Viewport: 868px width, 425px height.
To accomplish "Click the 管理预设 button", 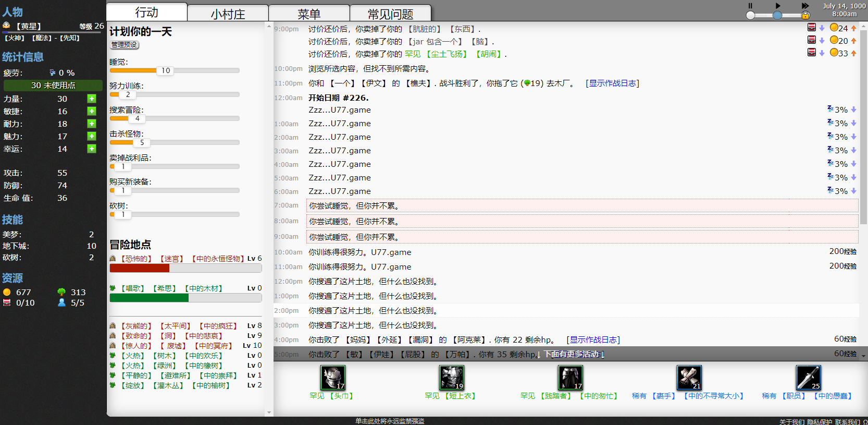I will pyautogui.click(x=124, y=45).
